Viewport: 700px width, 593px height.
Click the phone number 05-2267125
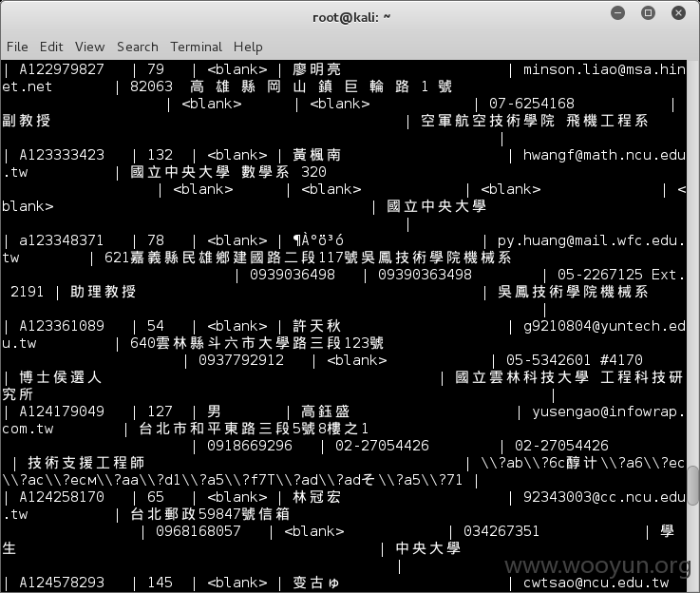(600, 275)
